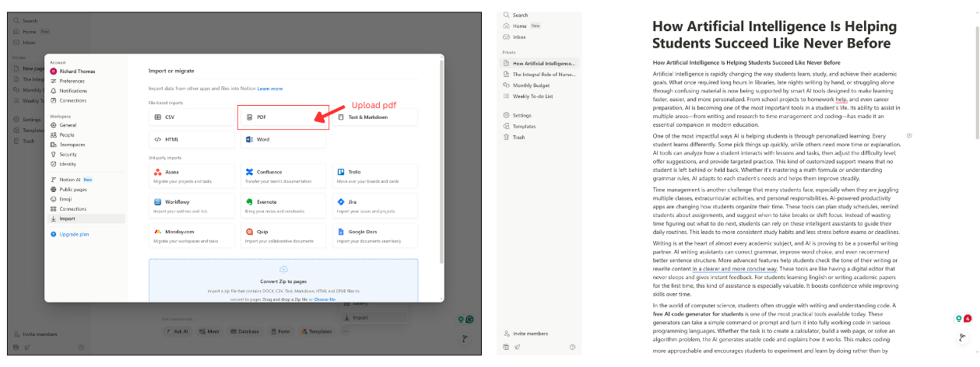Click the Monday.com import icon

coord(157,232)
